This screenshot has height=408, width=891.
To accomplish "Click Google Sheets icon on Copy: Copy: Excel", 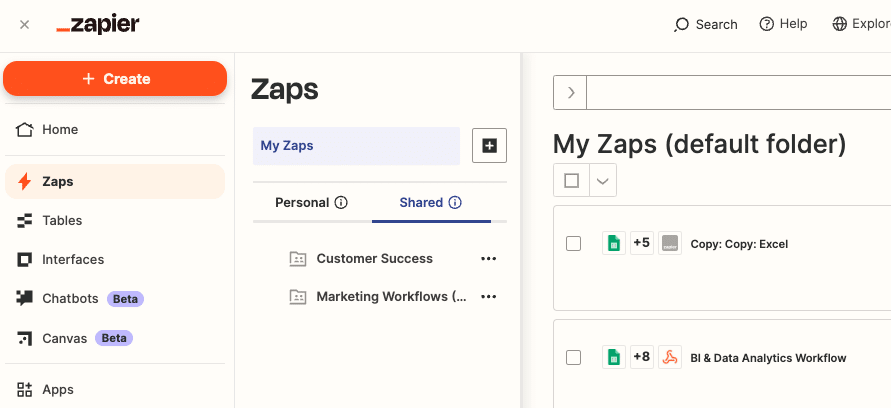I will click(614, 243).
